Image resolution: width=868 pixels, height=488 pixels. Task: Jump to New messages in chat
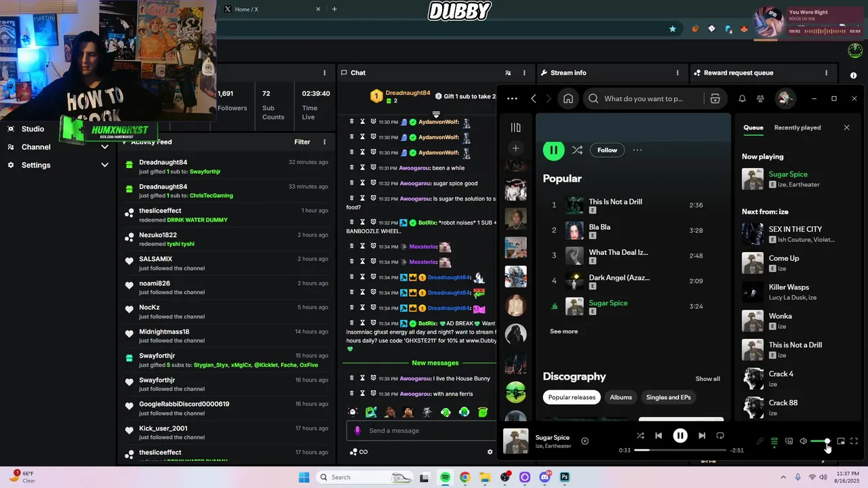tap(435, 363)
